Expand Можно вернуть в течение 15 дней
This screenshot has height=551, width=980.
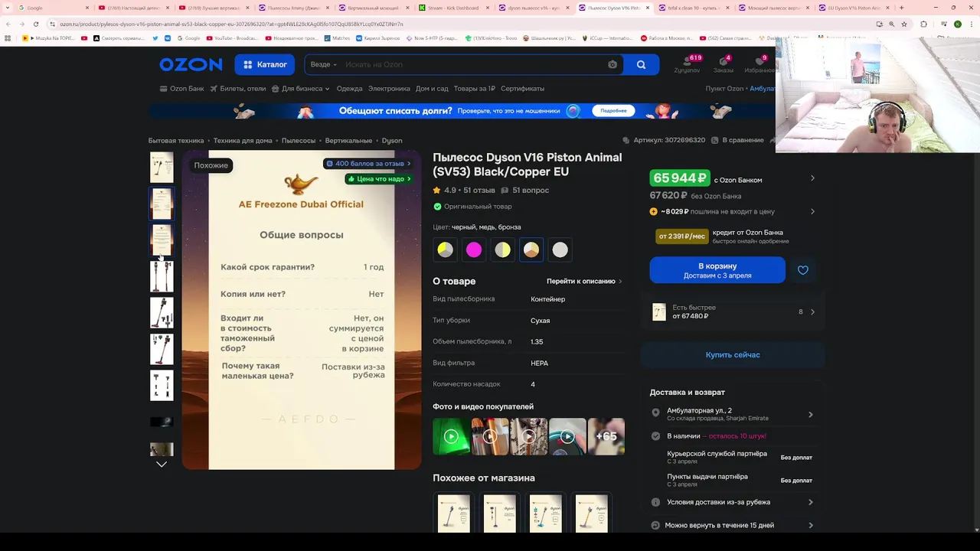point(733,526)
